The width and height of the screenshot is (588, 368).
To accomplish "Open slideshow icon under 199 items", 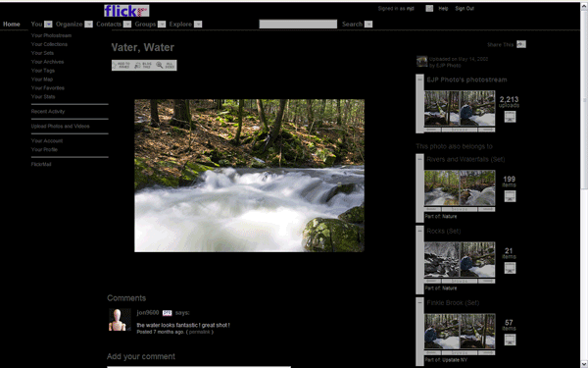I will pyautogui.click(x=510, y=196).
